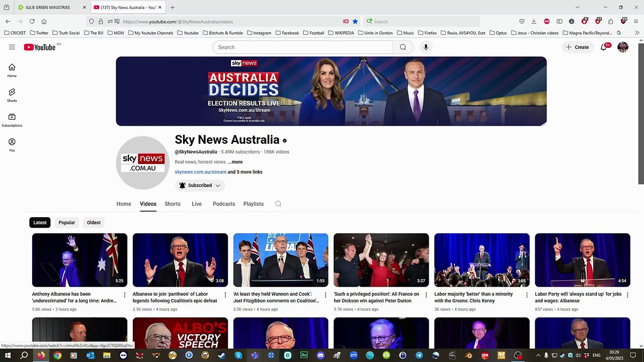Switch to the channel Home tab
The image size is (644, 362).
124,204
